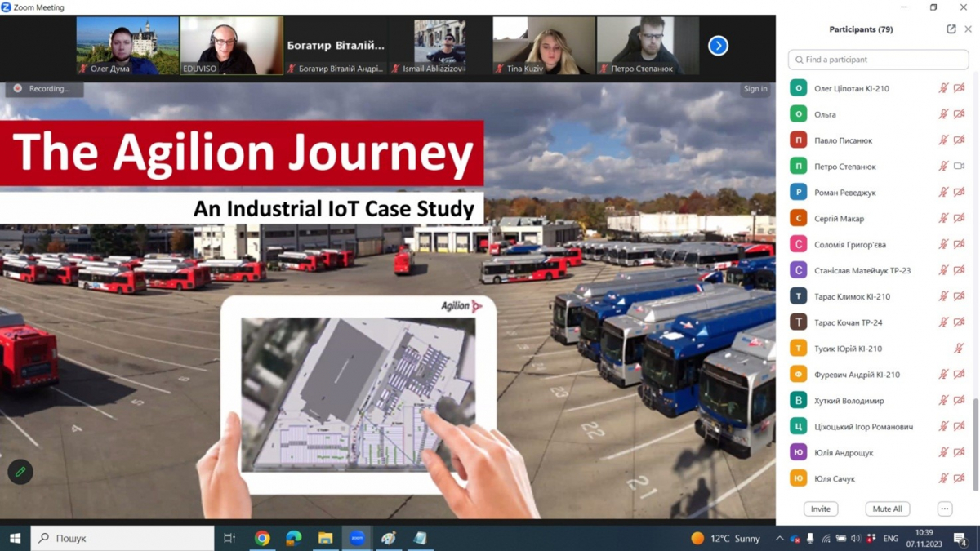Open File Explorer from the taskbar

[325, 538]
